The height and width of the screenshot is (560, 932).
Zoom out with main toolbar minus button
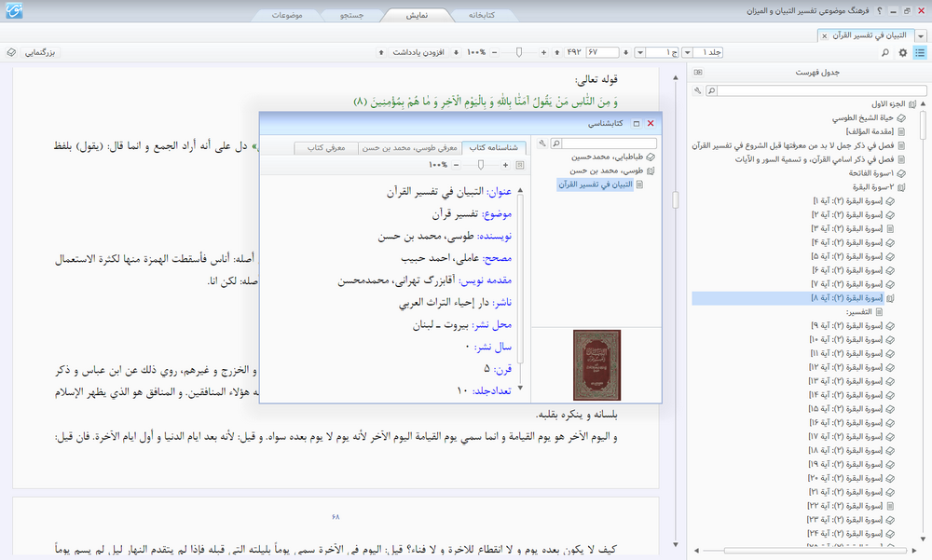[494, 52]
